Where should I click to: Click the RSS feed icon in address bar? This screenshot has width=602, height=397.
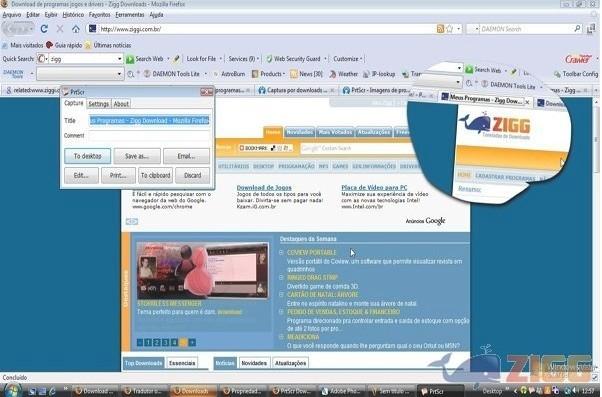click(x=440, y=29)
